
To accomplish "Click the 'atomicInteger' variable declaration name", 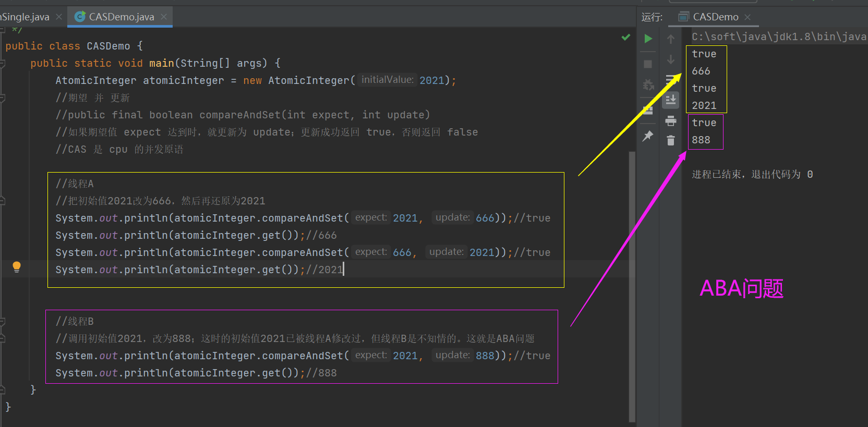I will [183, 80].
